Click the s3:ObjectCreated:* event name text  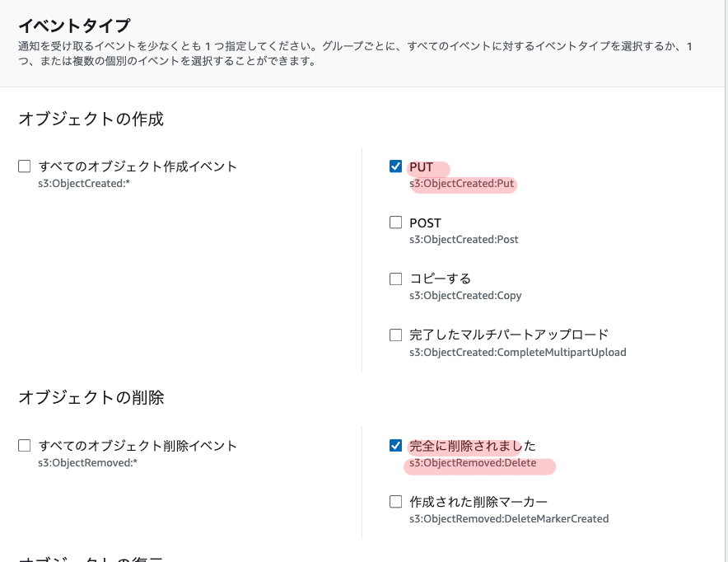(x=85, y=184)
